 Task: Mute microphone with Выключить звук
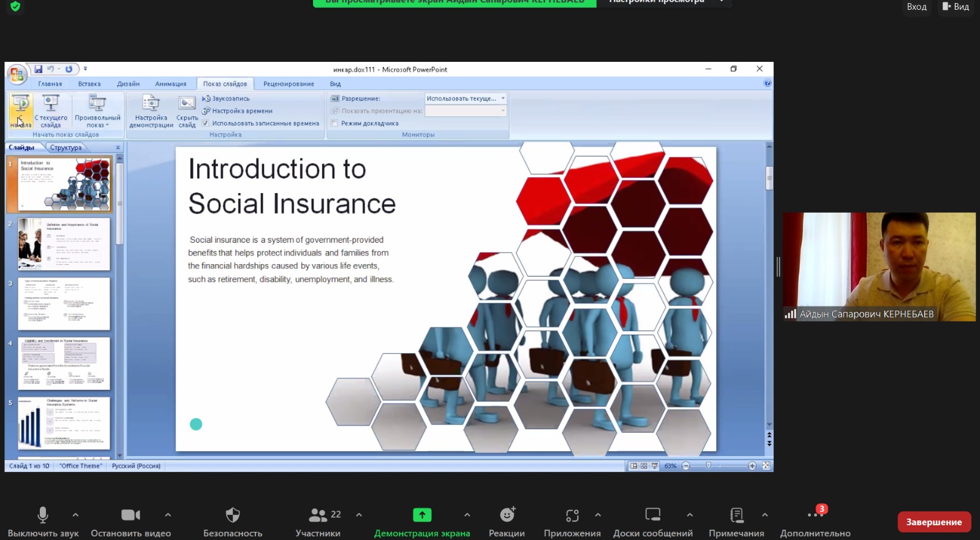coord(43,522)
